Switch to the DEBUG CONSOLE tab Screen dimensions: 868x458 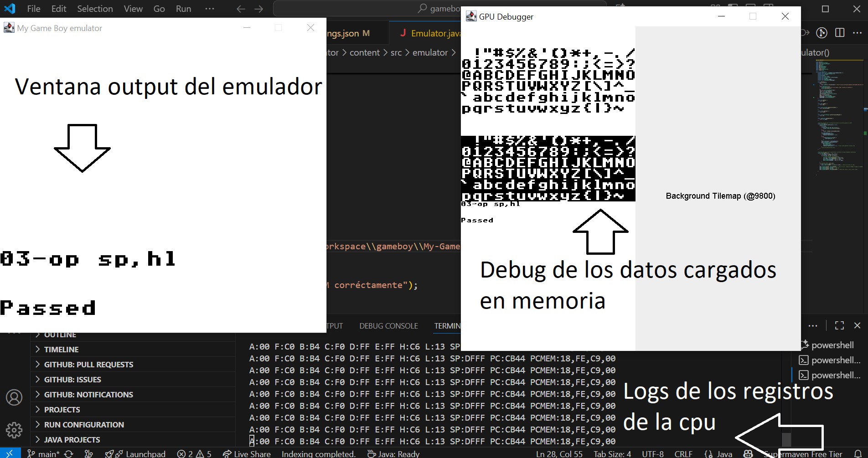point(388,326)
